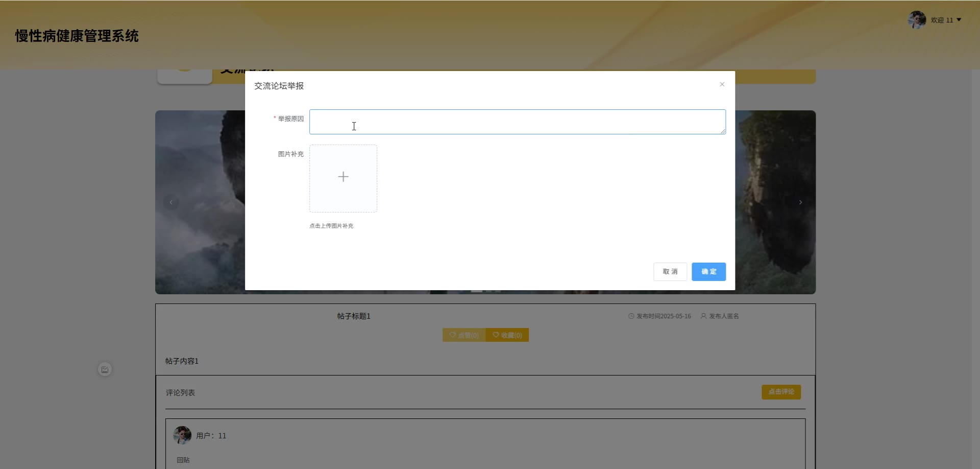Click the 帖子内容1 post text

(182, 361)
